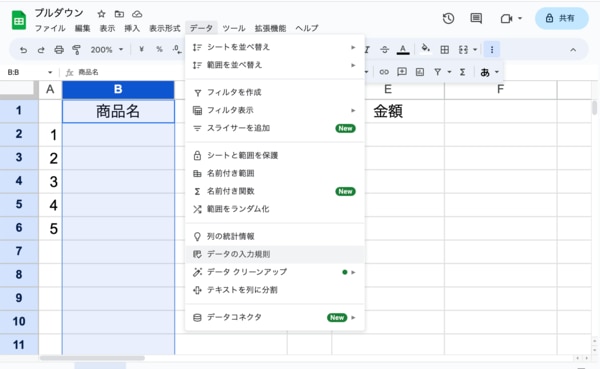Viewport: 600px width, 369px height.
Task: Open the 編集 menu
Action: (82, 28)
